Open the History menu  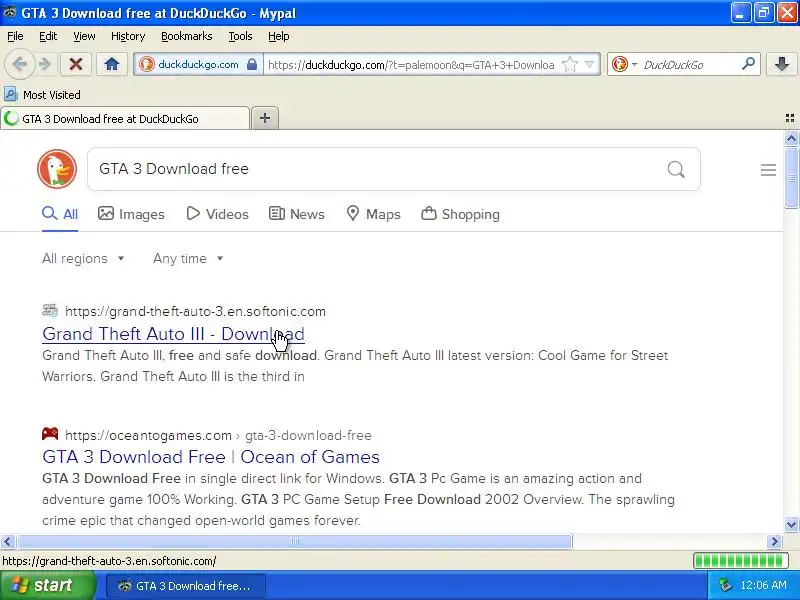pos(128,36)
